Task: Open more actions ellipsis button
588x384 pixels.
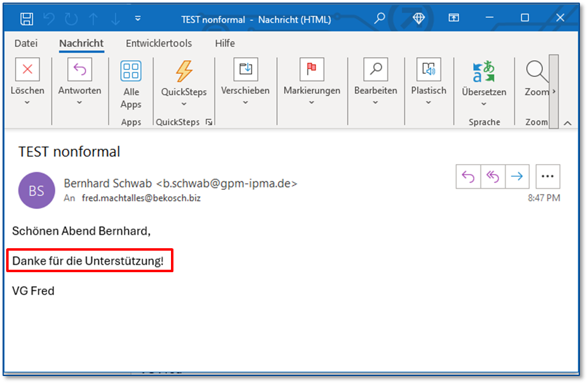Action: click(x=547, y=176)
